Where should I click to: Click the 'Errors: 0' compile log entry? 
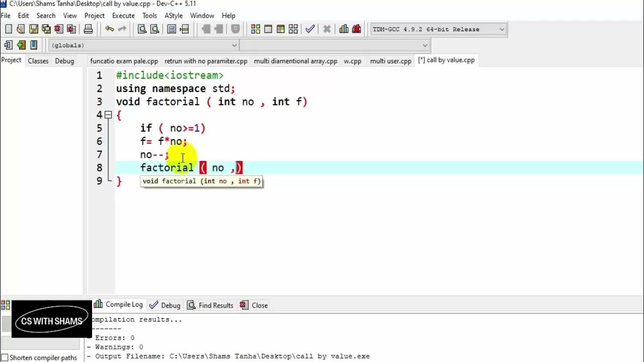coord(115,338)
